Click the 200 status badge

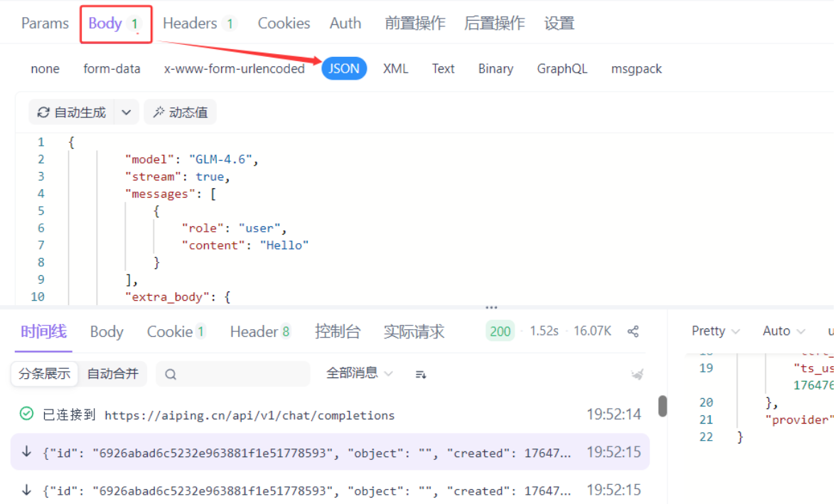(x=500, y=331)
